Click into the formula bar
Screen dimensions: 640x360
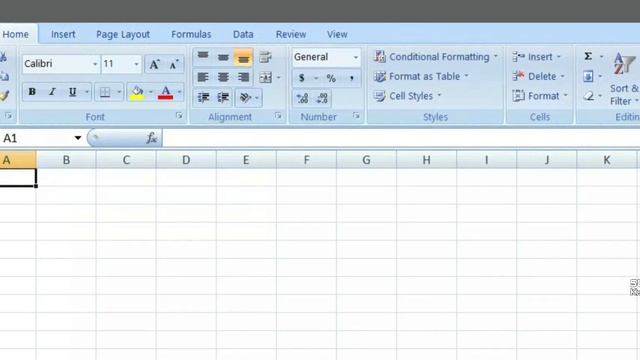pyautogui.click(x=401, y=138)
